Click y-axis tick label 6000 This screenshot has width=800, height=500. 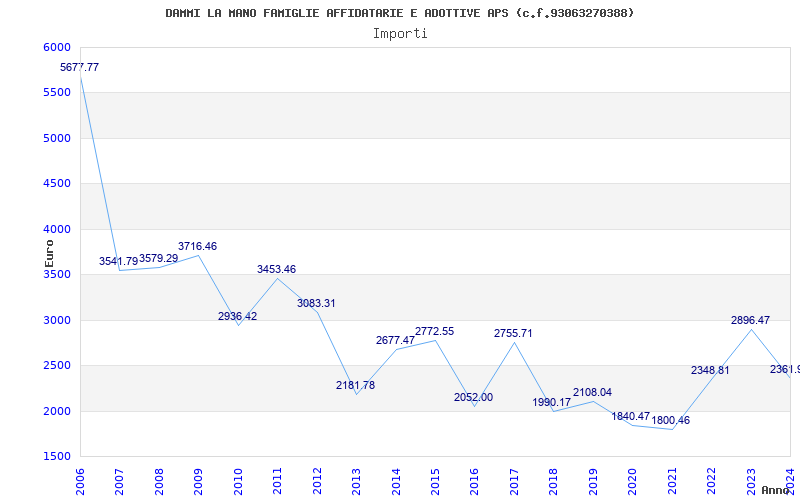[x=57, y=47]
